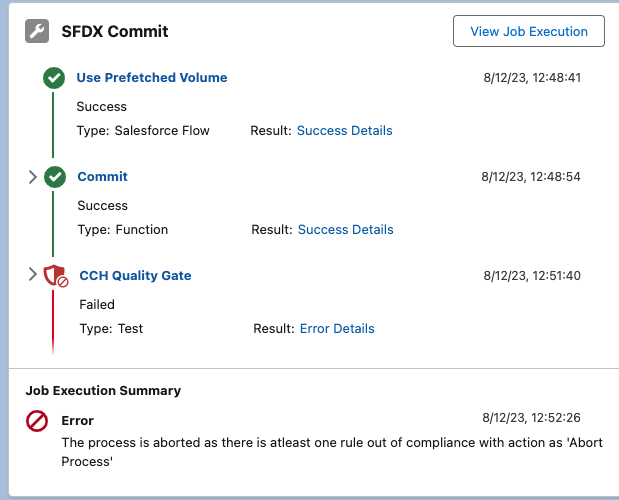Select the SFDX Commit heading text
The image size is (619, 500).
(x=115, y=31)
